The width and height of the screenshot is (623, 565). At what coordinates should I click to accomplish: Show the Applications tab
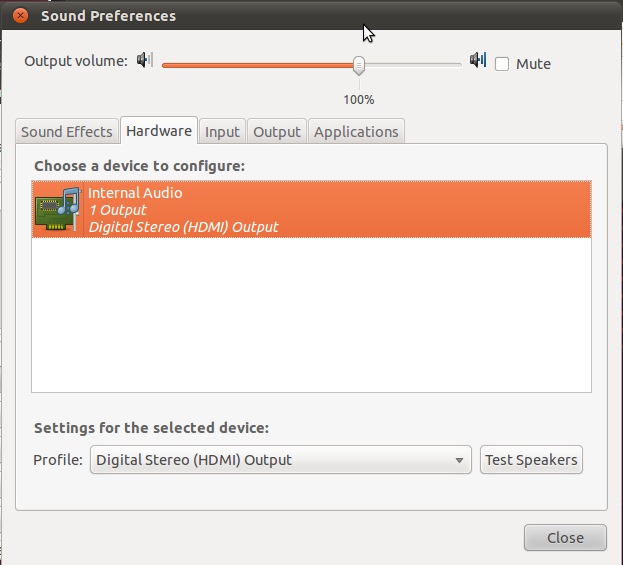(356, 132)
